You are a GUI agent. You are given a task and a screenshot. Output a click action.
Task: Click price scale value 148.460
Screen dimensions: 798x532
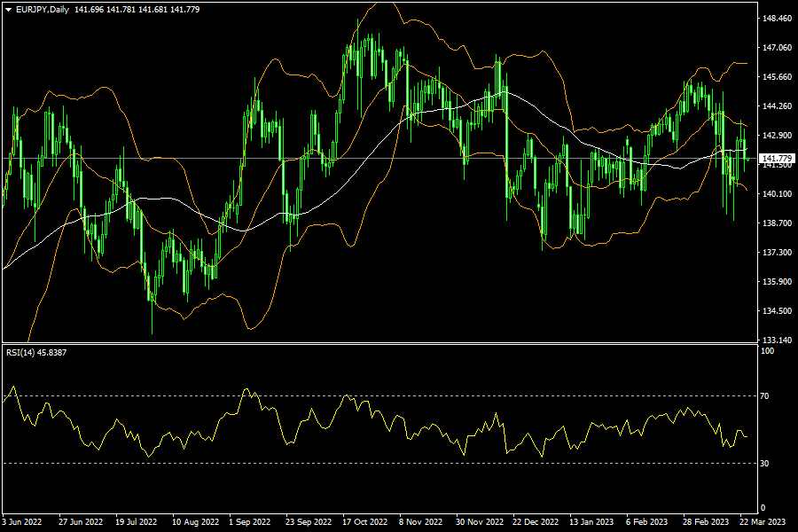[777, 19]
